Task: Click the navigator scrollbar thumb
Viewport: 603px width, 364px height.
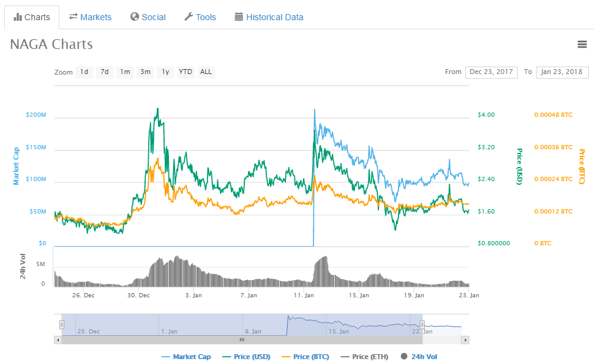Action: coord(242,340)
